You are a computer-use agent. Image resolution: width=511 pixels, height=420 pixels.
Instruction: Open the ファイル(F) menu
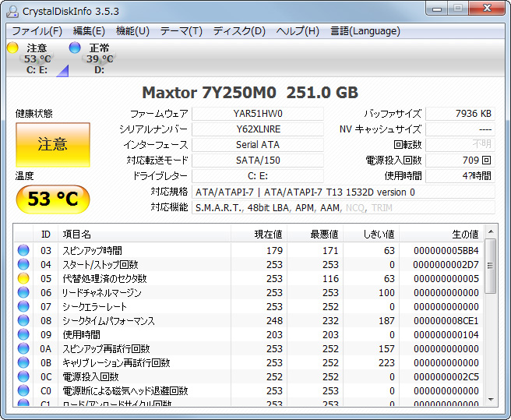click(x=37, y=31)
